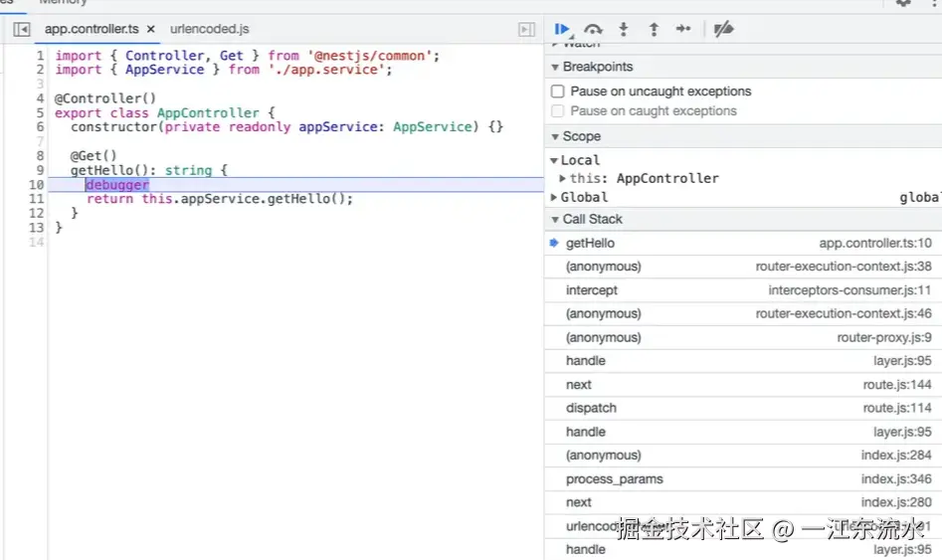Enable Pause on uncaught exceptions
942x560 pixels.
557,92
